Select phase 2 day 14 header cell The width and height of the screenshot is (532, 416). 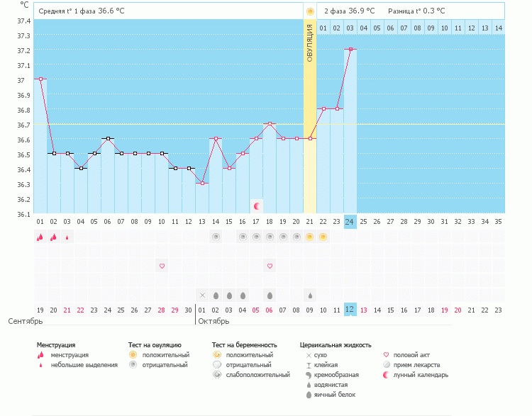[498, 28]
